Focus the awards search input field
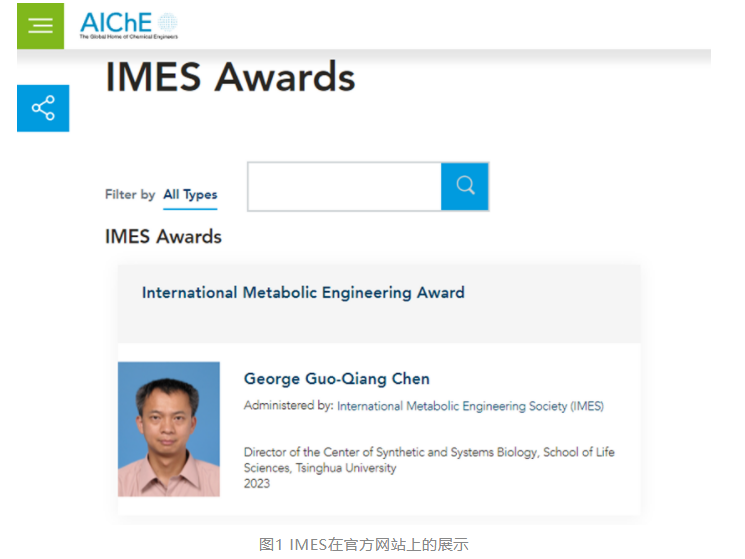Screen dimensions: 745x559 (x=344, y=186)
